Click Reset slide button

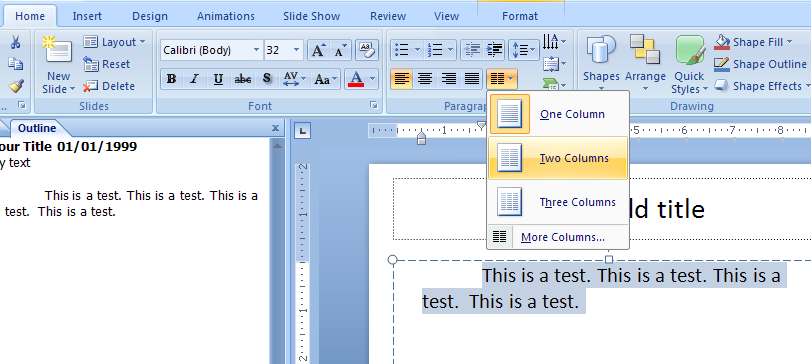click(107, 64)
